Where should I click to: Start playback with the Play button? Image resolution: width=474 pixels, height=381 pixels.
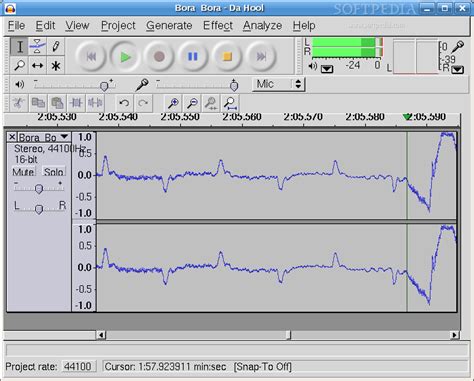pyautogui.click(x=125, y=57)
